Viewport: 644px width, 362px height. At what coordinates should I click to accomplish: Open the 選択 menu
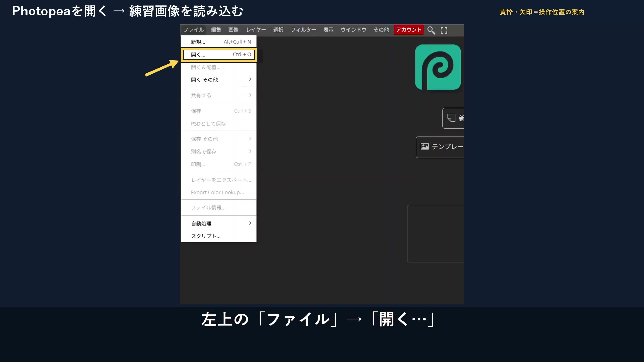(278, 30)
